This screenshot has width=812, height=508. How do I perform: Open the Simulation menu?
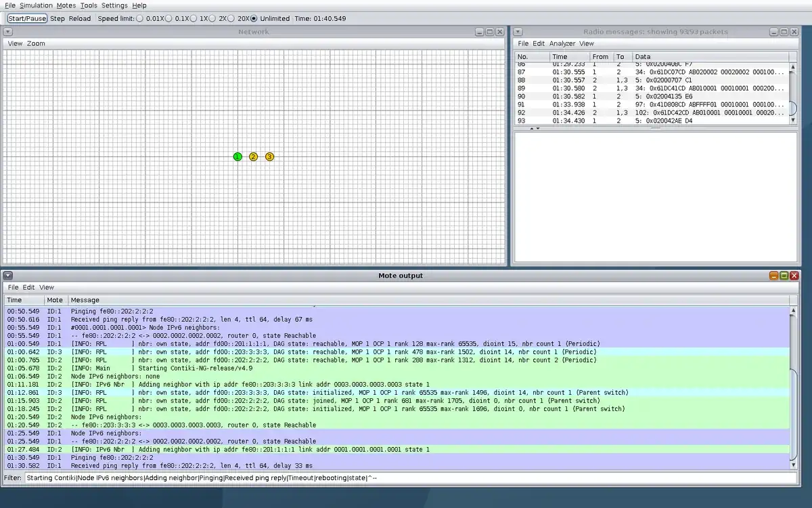pyautogui.click(x=36, y=5)
